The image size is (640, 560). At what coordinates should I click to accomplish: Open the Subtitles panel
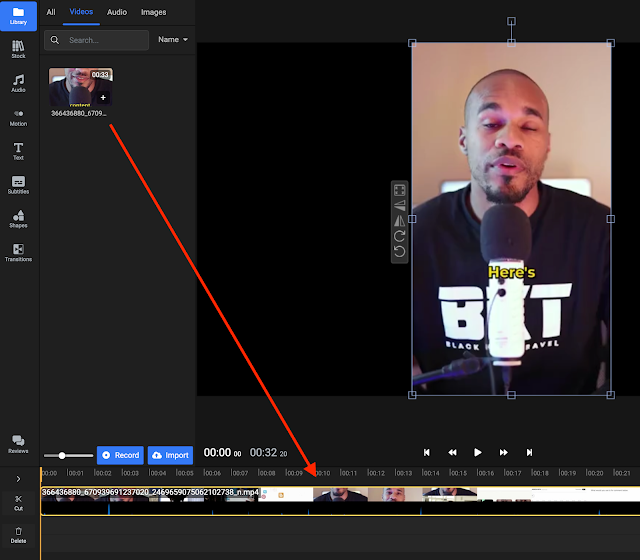click(18, 185)
